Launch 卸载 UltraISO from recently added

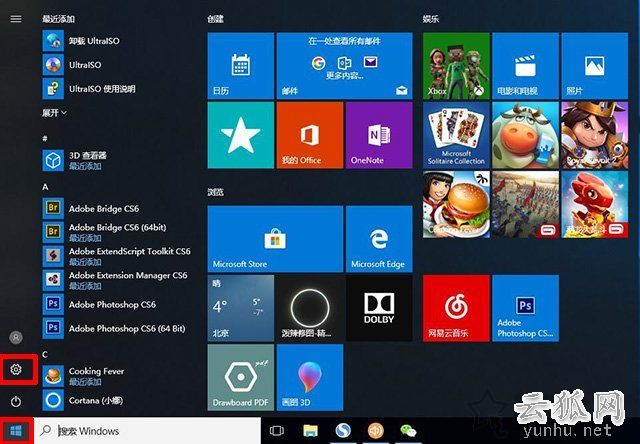coord(118,41)
